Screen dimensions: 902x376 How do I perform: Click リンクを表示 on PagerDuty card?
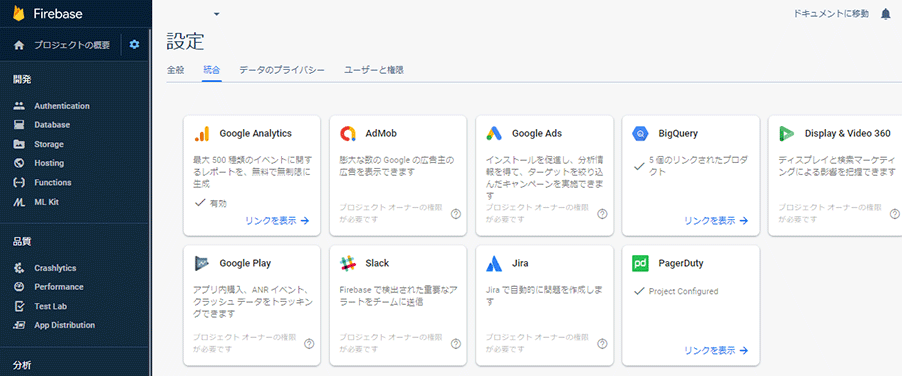[x=716, y=350]
